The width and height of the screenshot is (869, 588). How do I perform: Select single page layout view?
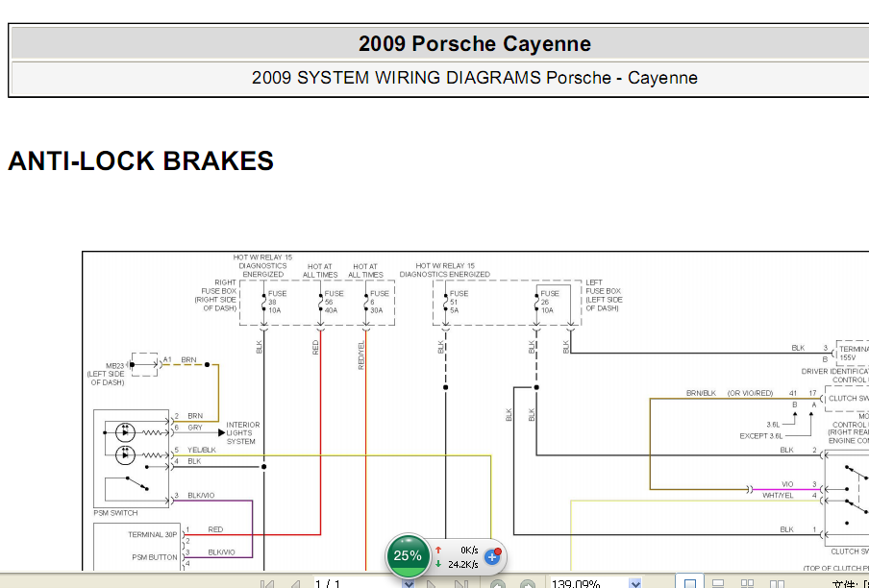(x=689, y=583)
